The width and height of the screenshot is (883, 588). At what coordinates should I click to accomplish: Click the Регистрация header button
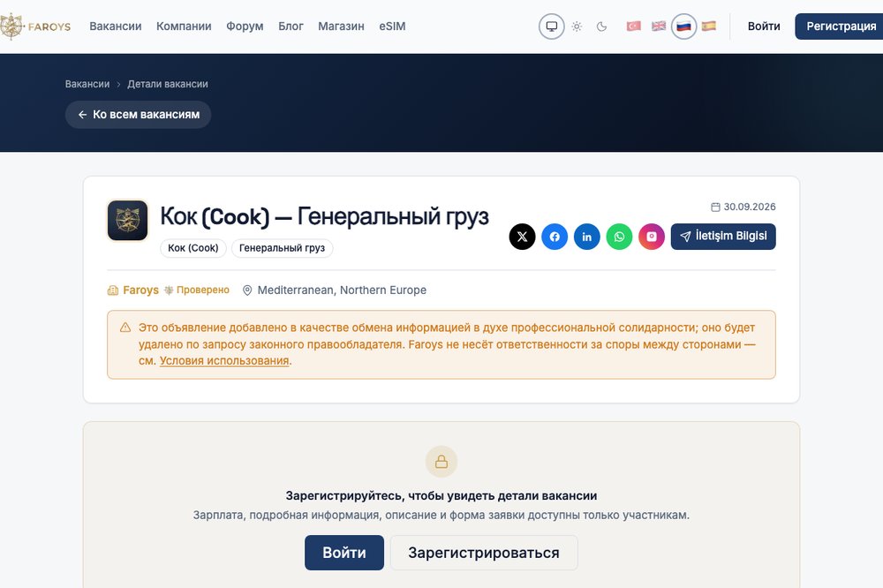point(841,26)
